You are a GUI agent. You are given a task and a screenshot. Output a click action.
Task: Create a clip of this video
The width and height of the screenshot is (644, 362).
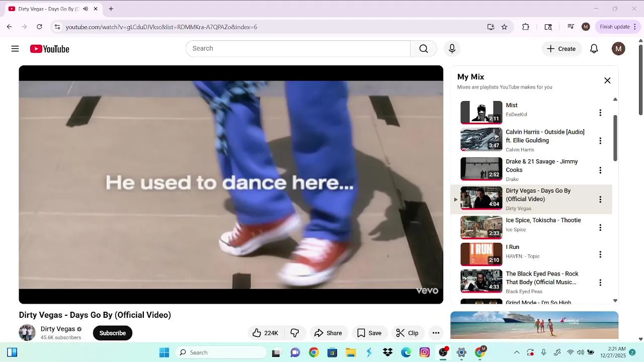pos(408,333)
